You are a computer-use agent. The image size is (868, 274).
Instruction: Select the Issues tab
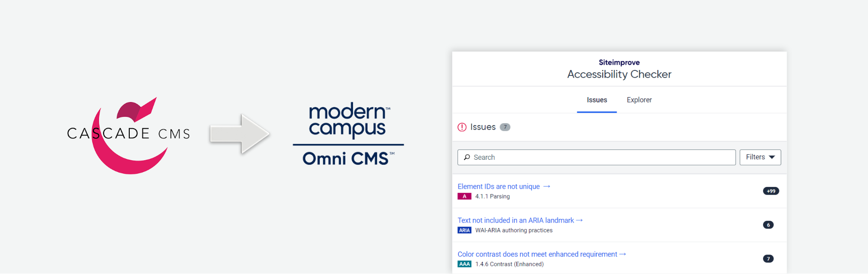click(596, 100)
